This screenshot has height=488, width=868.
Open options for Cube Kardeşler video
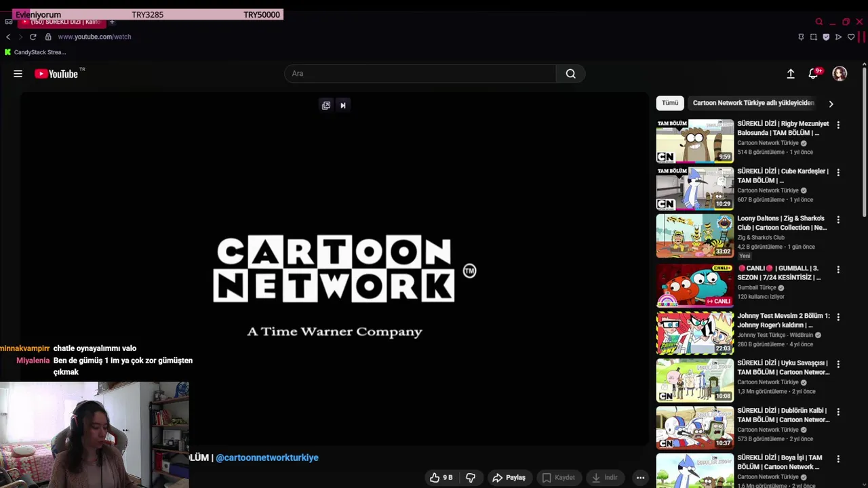click(x=838, y=172)
